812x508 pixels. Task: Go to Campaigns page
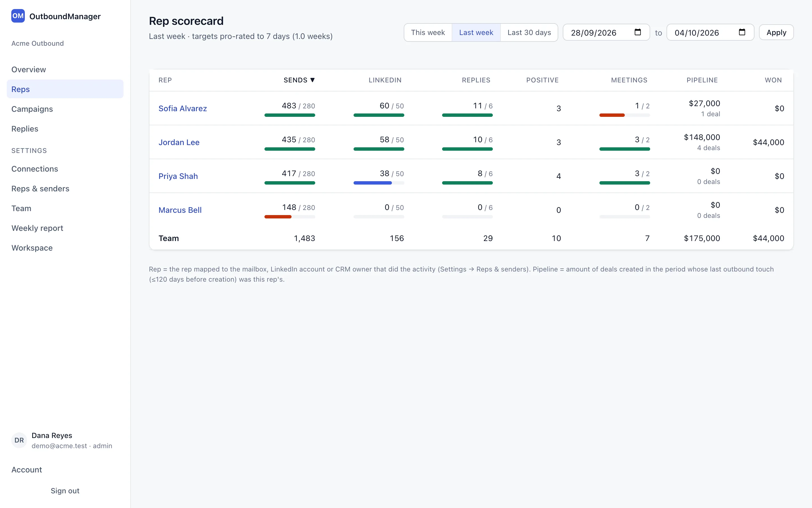pos(65,109)
